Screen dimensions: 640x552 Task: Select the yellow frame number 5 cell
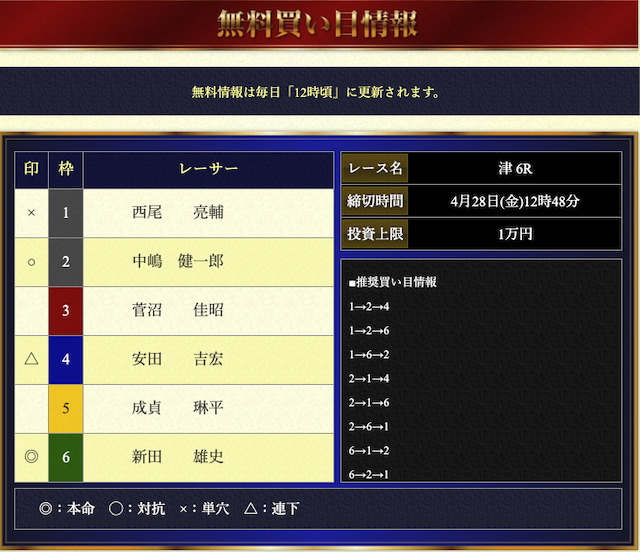pyautogui.click(x=66, y=408)
